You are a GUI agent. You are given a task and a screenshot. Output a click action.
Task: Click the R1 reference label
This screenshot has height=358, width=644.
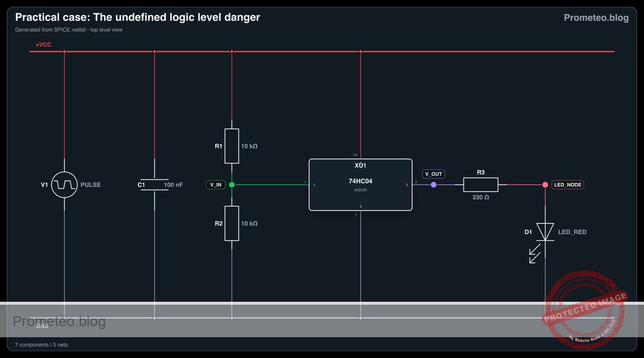click(x=219, y=146)
